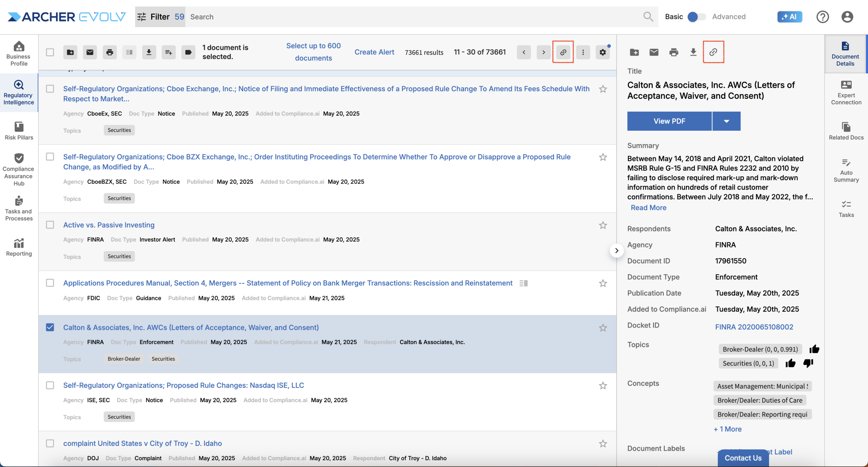Expand concepts with + 1 More
This screenshot has height=467, width=868.
tap(728, 429)
